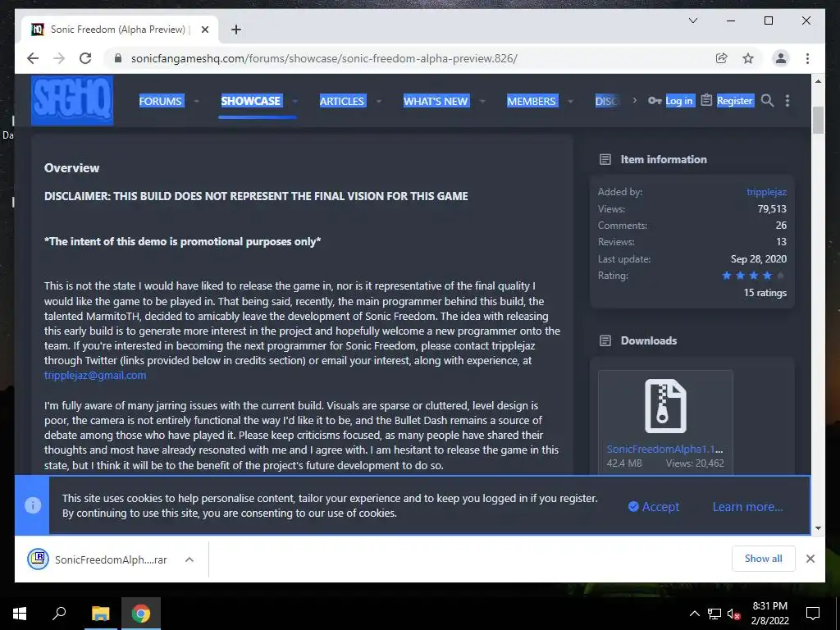Viewport: 840px width, 630px height.
Task: Click the 15 ratings text
Action: (x=765, y=293)
